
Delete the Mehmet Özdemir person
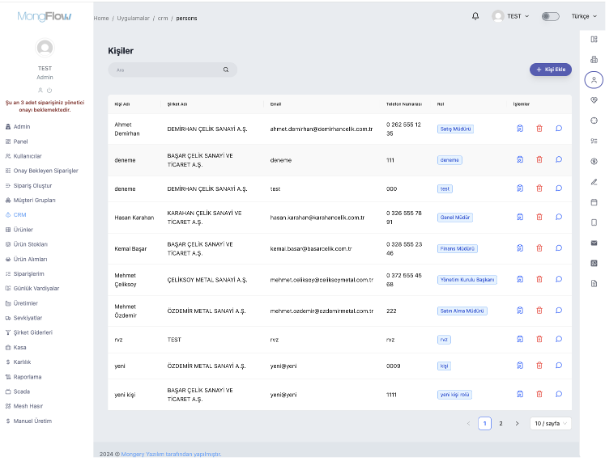click(x=539, y=310)
